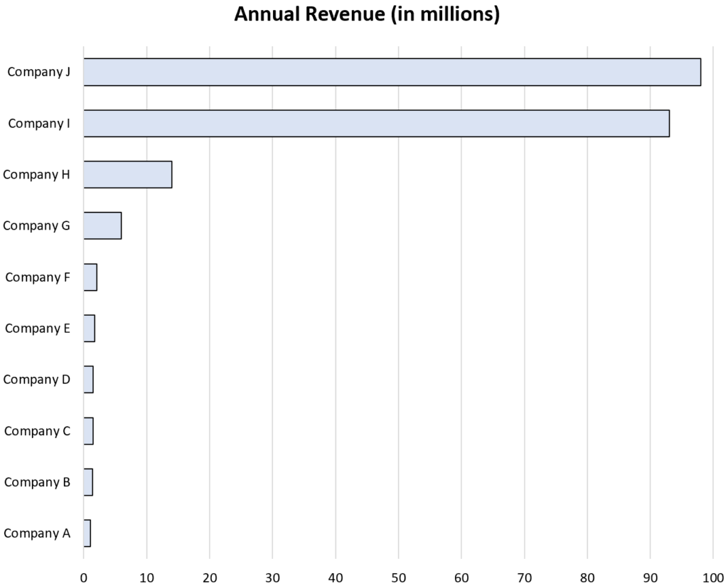Select the Company F bar

click(x=90, y=277)
